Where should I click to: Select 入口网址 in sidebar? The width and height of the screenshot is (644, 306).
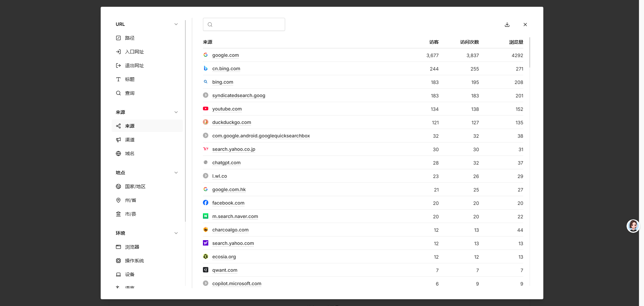tap(147, 52)
